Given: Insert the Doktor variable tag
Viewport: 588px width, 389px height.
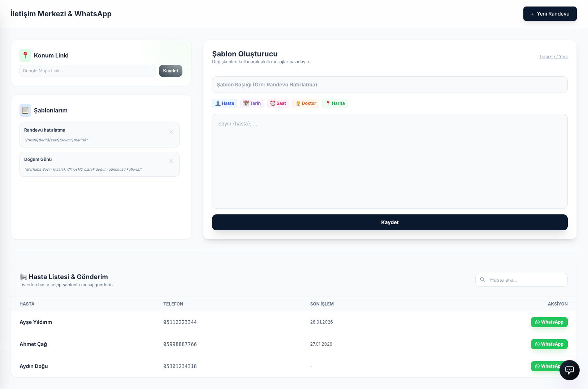Looking at the screenshot, I should pyautogui.click(x=306, y=103).
